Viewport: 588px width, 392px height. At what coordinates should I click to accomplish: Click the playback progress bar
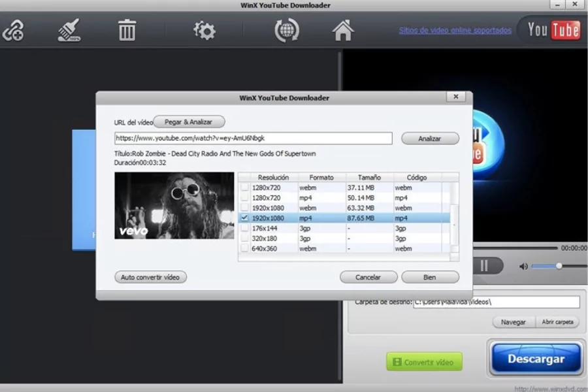point(515,248)
